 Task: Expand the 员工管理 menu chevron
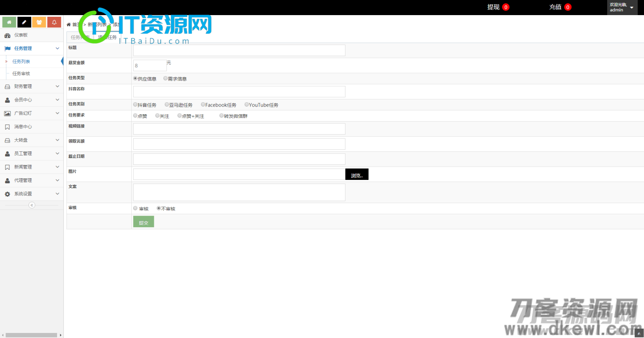point(57,154)
